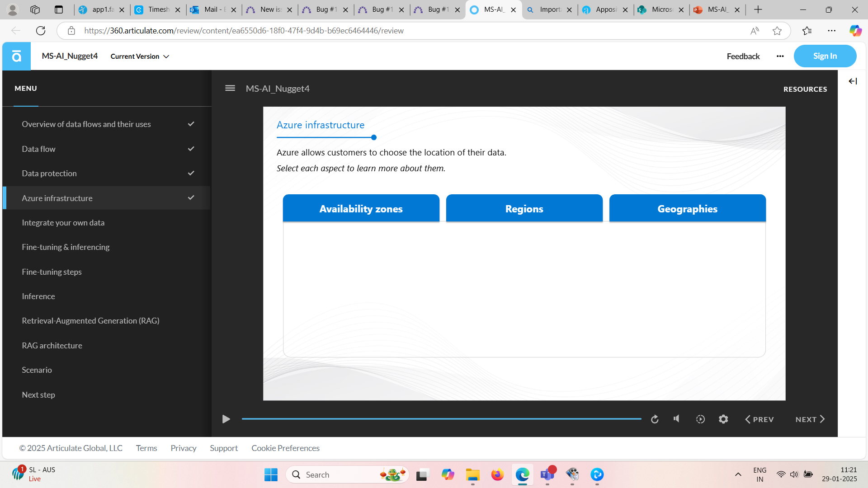Open the Next step slide

(x=107, y=395)
